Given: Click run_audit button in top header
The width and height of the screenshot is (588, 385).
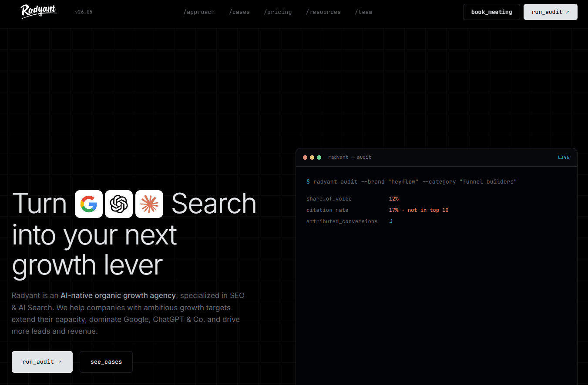Looking at the screenshot, I should (x=551, y=12).
